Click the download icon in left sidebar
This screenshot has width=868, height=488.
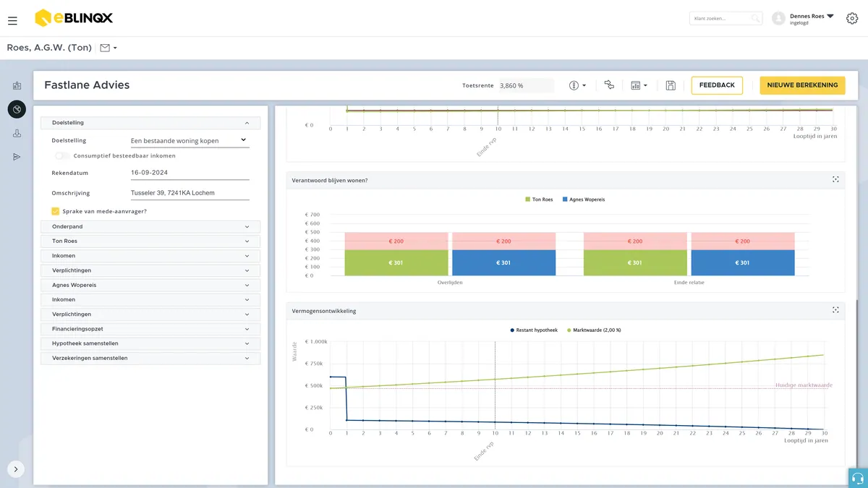pyautogui.click(x=17, y=134)
